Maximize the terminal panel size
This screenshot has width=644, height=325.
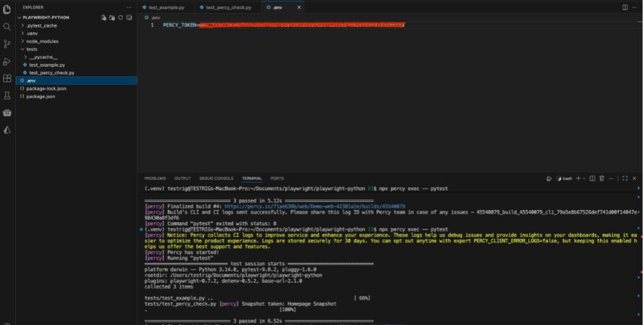[x=625, y=178]
